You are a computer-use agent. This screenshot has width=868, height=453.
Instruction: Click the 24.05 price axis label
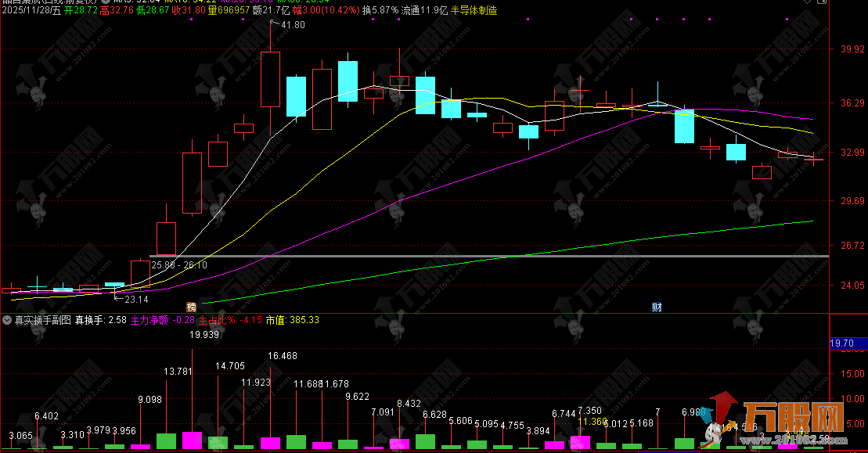pos(852,285)
